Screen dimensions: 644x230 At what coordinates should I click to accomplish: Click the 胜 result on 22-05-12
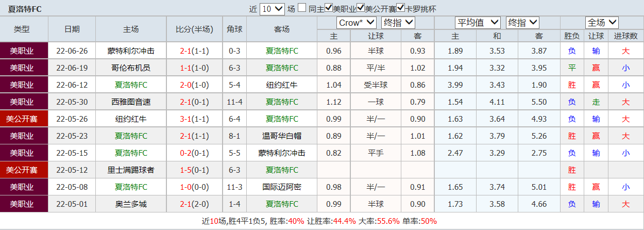point(572,170)
